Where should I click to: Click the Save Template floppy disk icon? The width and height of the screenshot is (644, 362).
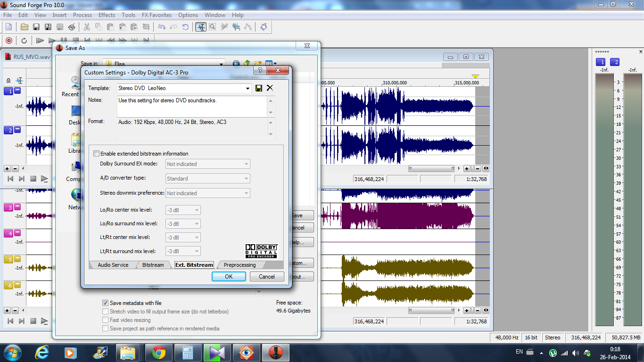pyautogui.click(x=259, y=88)
